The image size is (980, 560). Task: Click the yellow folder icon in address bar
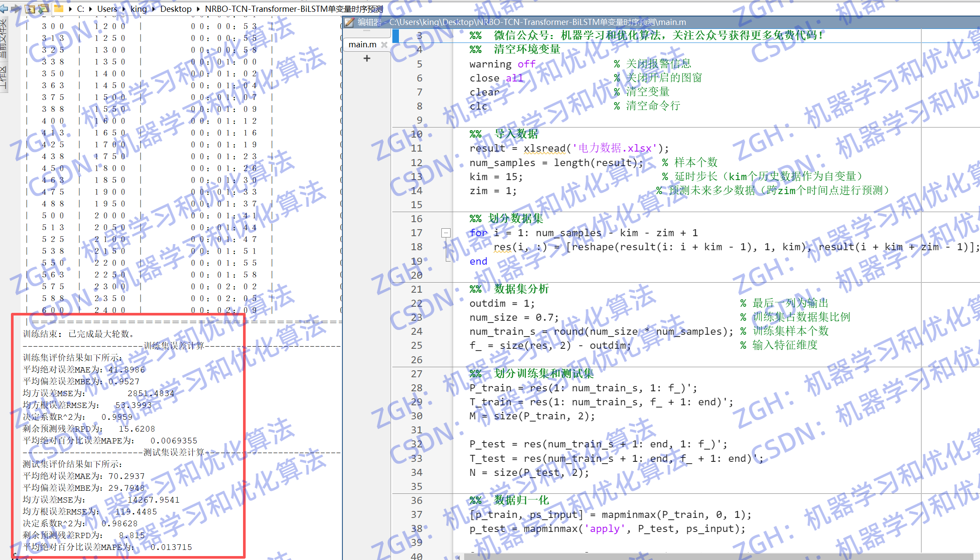click(59, 9)
